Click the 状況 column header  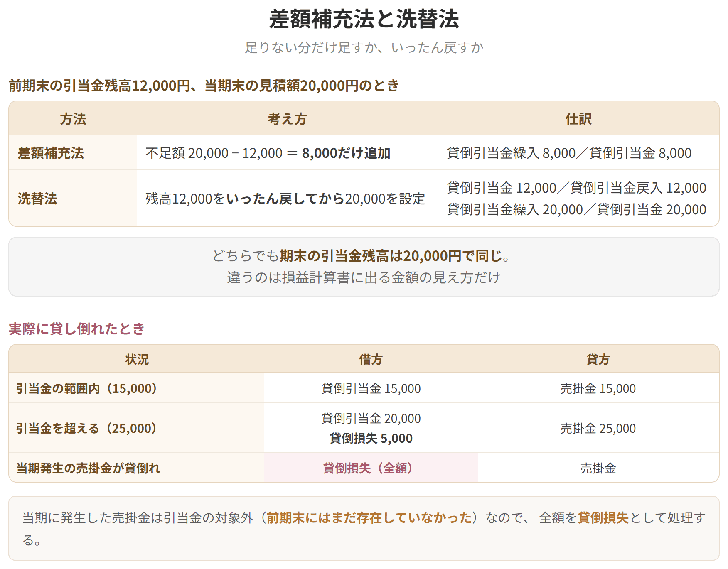point(137,359)
